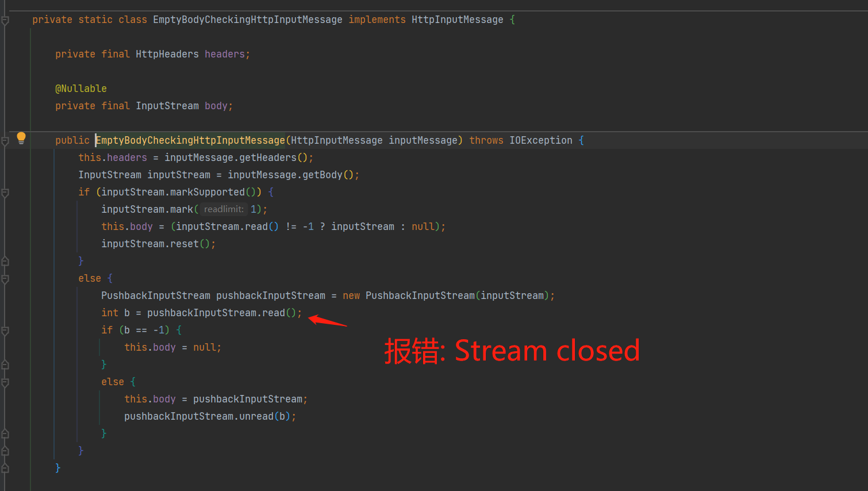Select the highlighted constructor name EmptyBodyCheckingHttpInputMessage
This screenshot has width=868, height=491.
190,140
